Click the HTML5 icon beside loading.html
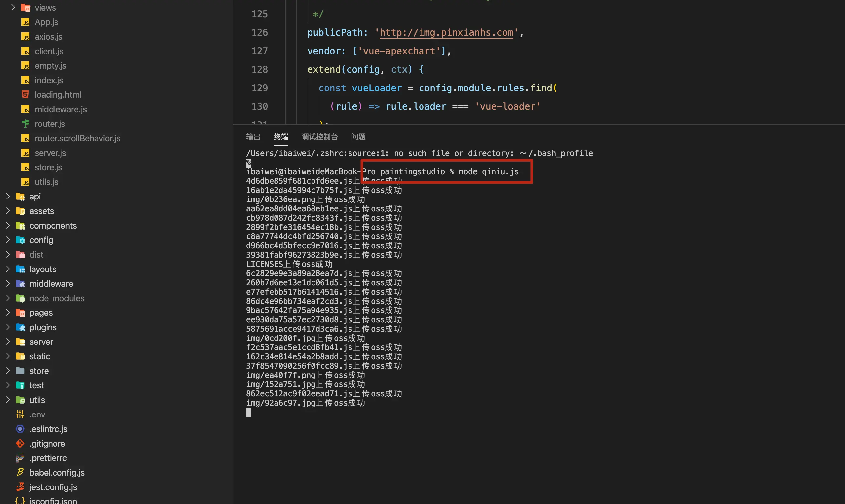 click(25, 94)
